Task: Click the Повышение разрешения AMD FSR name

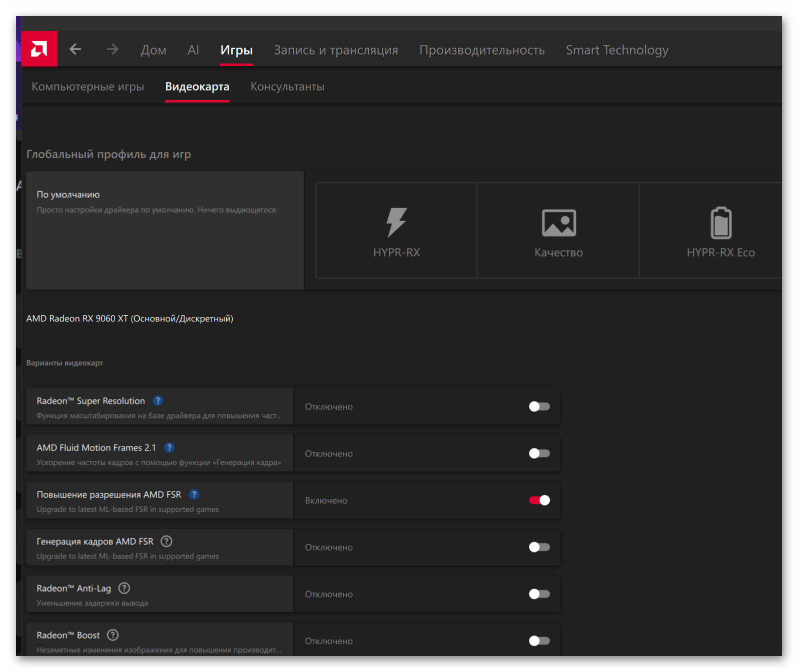Action: tap(109, 494)
